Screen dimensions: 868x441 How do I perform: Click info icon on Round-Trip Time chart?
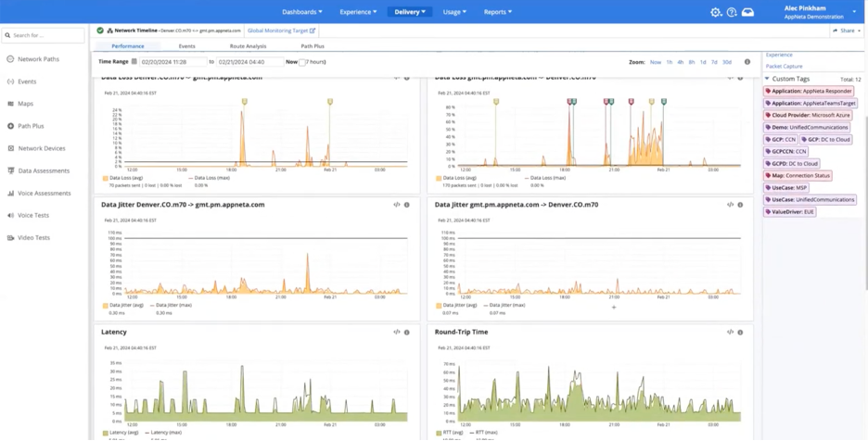740,333
